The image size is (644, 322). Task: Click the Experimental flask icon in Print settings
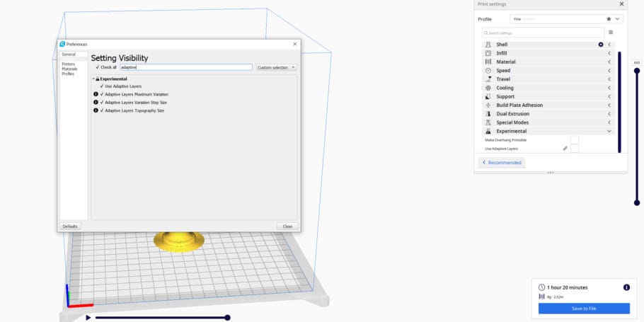(x=488, y=131)
